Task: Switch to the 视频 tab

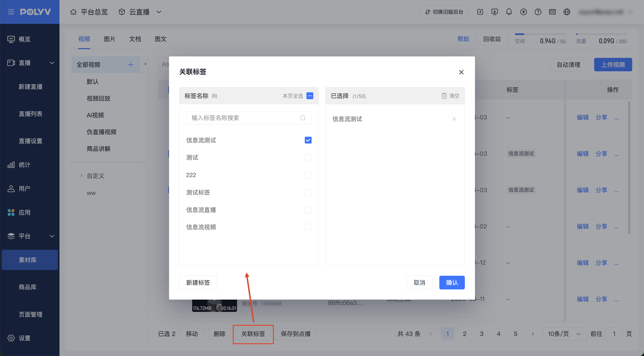Action: pyautogui.click(x=84, y=39)
